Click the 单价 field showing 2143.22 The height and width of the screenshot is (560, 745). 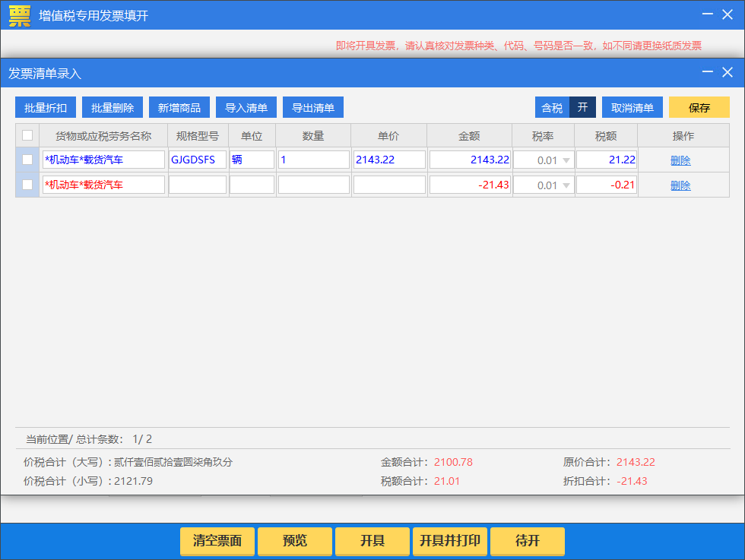(389, 160)
